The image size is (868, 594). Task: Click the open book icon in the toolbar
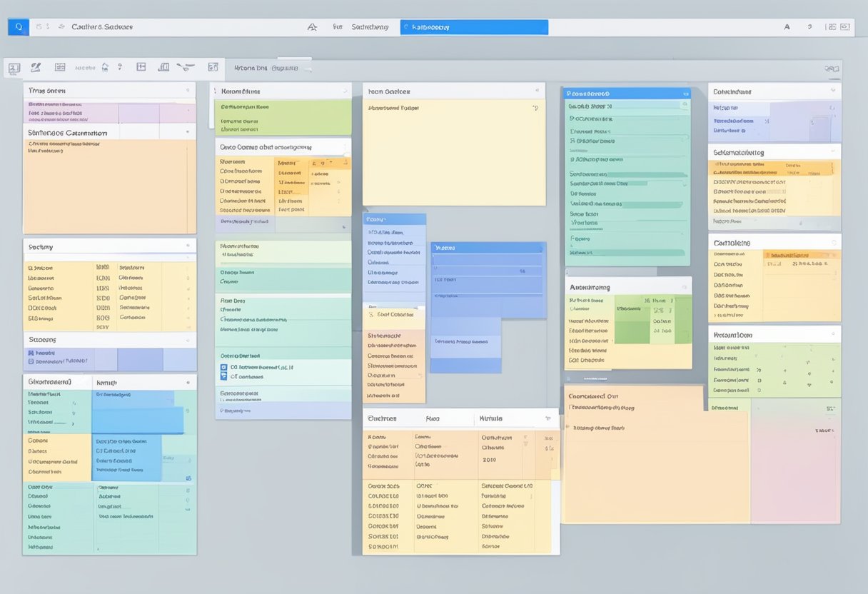(163, 67)
